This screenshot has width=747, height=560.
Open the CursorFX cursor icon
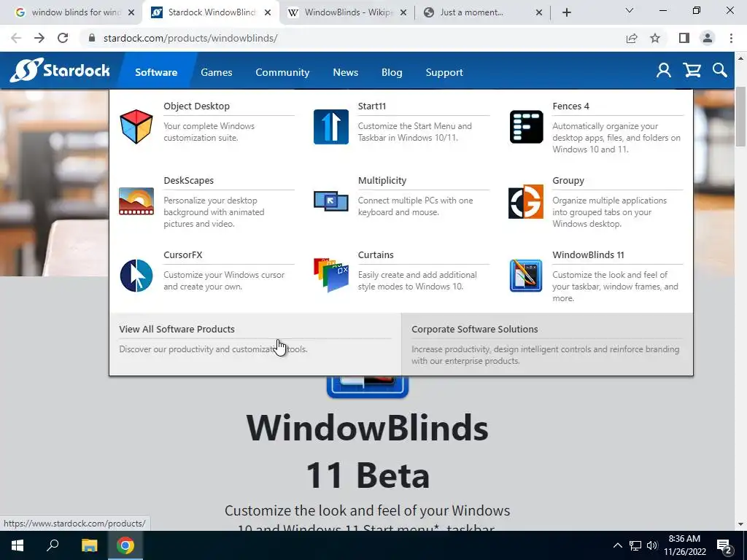[136, 275]
